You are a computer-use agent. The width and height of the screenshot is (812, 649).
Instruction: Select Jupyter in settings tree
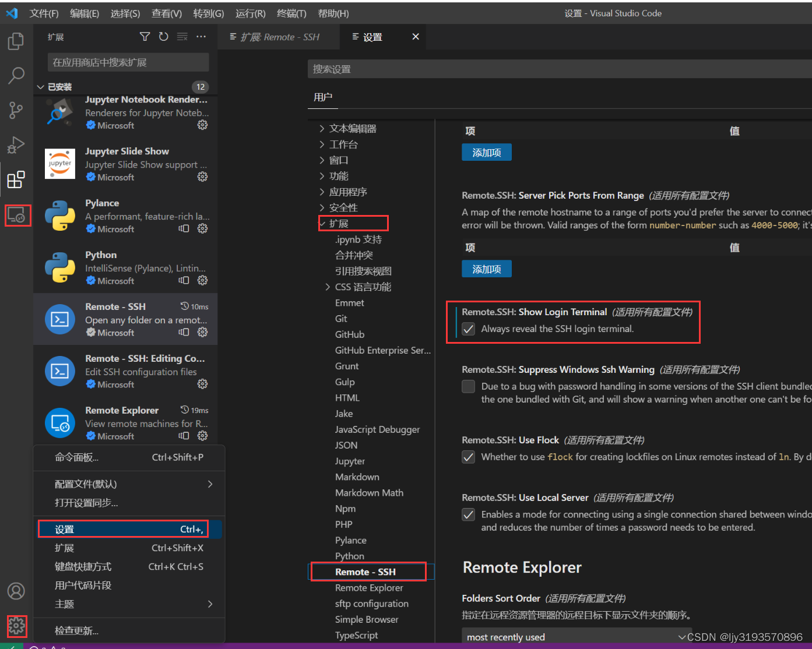tap(350, 461)
